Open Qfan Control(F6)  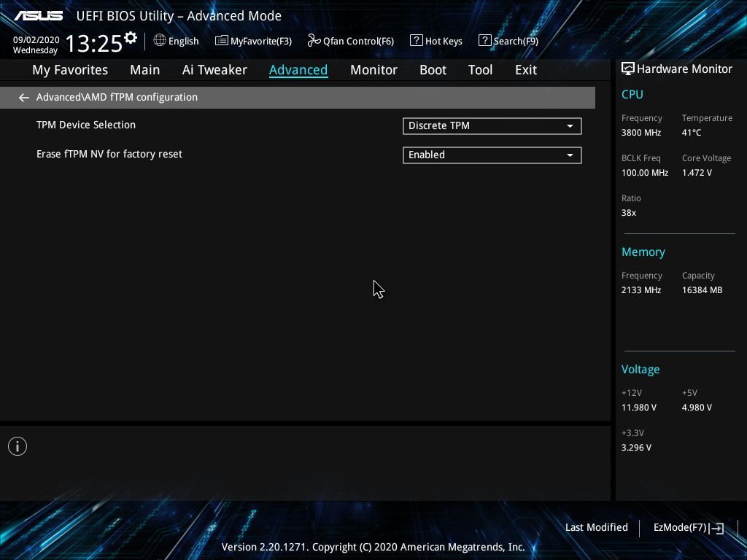[351, 41]
